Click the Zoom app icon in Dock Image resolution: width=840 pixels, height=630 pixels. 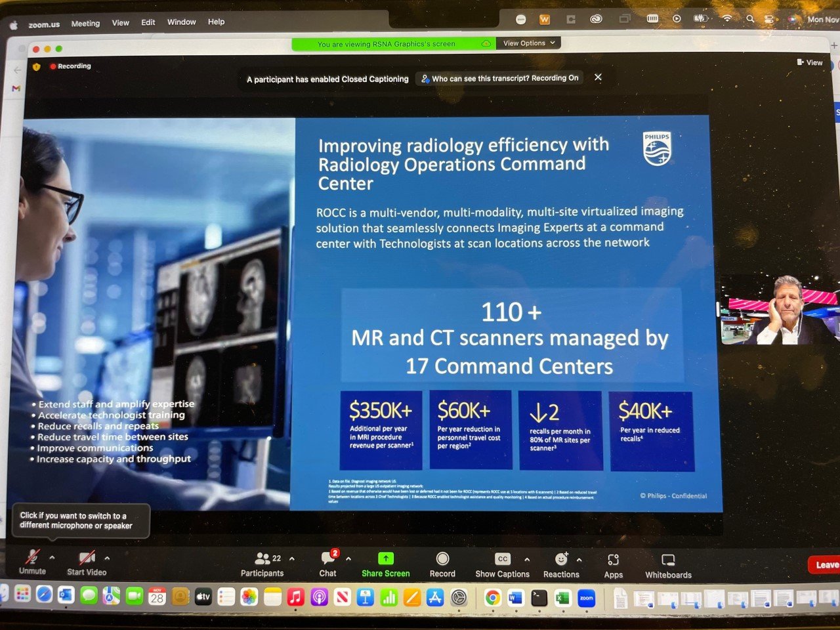586,598
